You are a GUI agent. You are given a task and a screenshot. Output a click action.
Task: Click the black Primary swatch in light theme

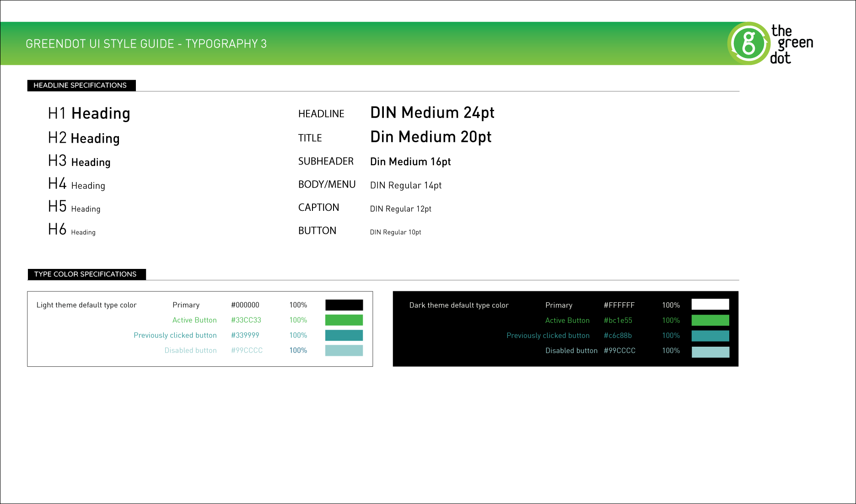click(344, 305)
